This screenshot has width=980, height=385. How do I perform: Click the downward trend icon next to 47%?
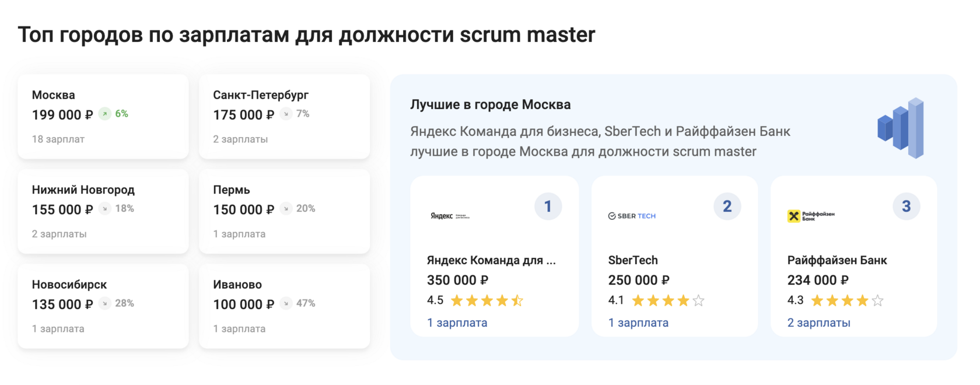[x=286, y=303]
